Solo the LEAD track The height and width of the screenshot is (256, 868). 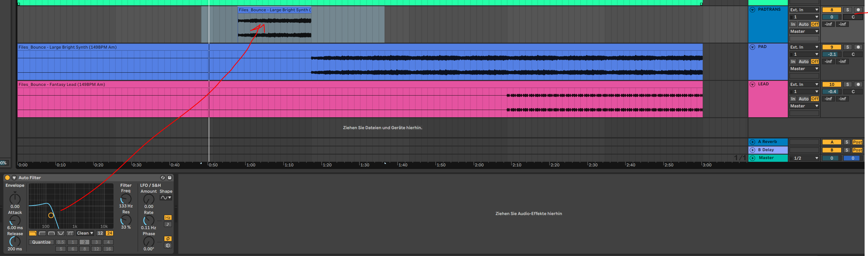point(847,85)
